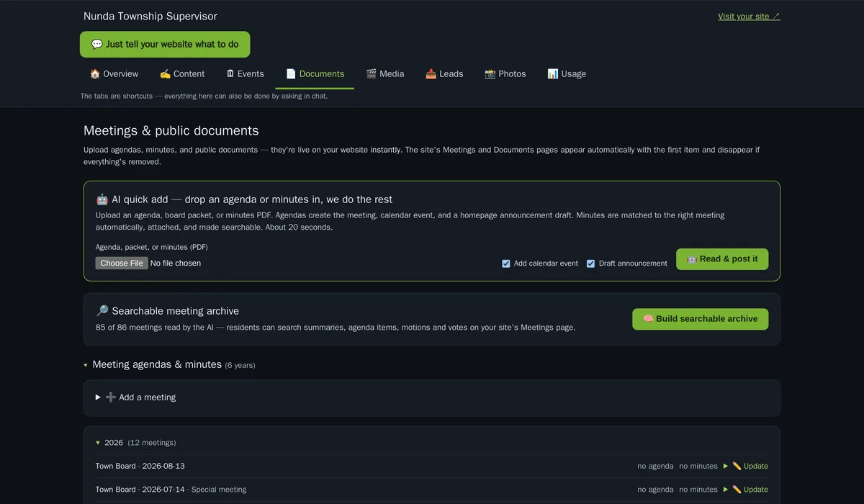Click the 'Town Board · 2026-08-13' row text
The height and width of the screenshot is (504, 864).
pos(140,467)
